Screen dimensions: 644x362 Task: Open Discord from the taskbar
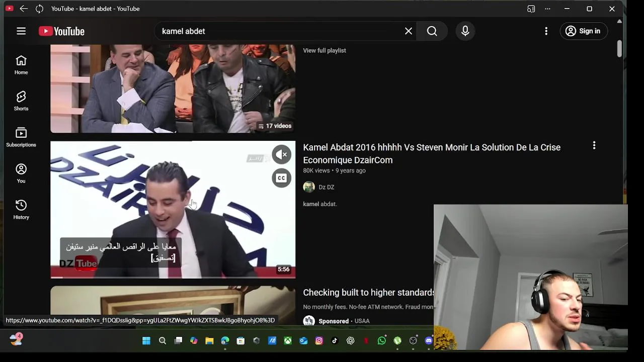click(x=429, y=341)
